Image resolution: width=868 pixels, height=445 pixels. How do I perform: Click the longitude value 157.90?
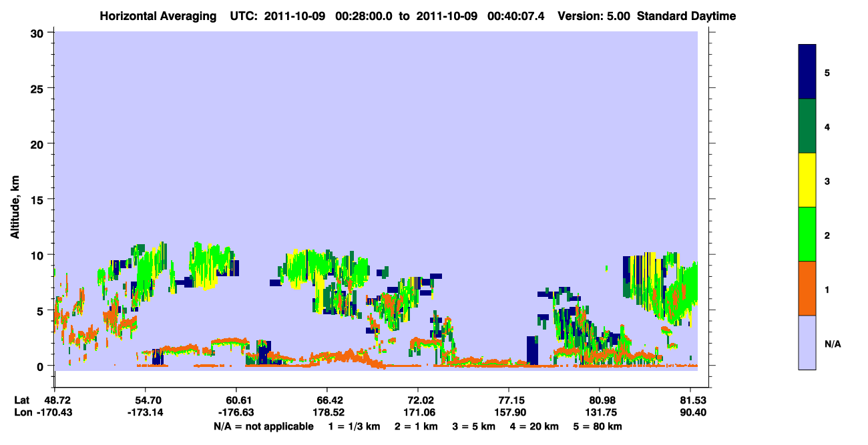509,413
